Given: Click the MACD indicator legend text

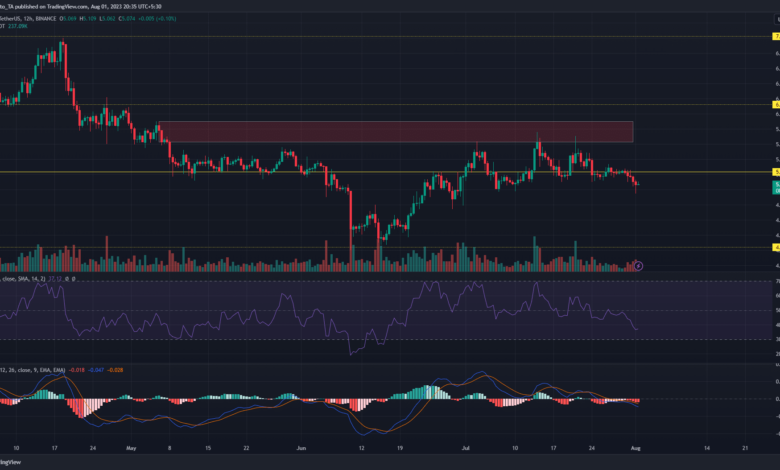Looking at the screenshot, I should (x=28, y=368).
